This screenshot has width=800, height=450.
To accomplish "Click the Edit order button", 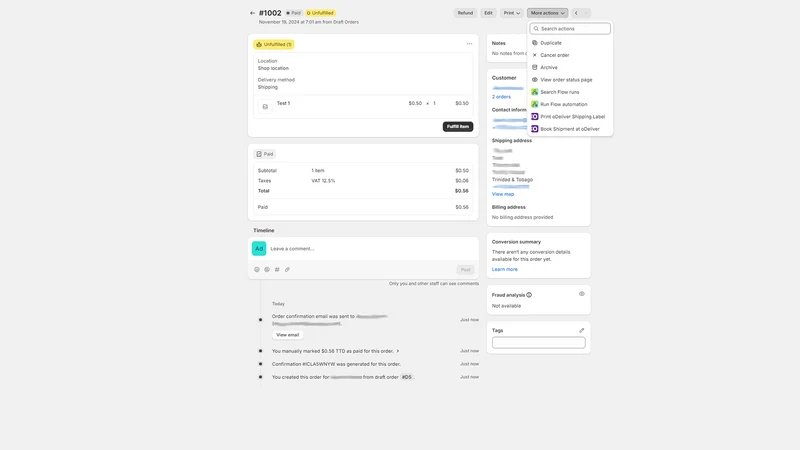I will click(x=488, y=13).
